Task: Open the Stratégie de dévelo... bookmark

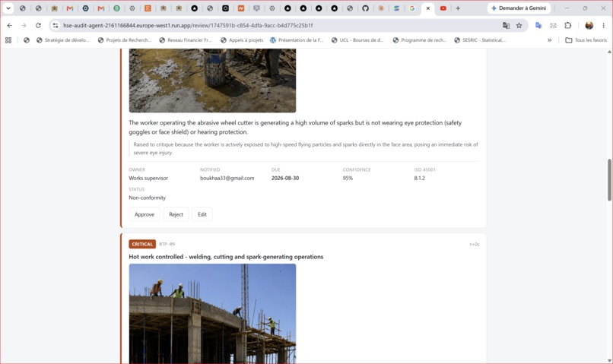Action: (62, 40)
